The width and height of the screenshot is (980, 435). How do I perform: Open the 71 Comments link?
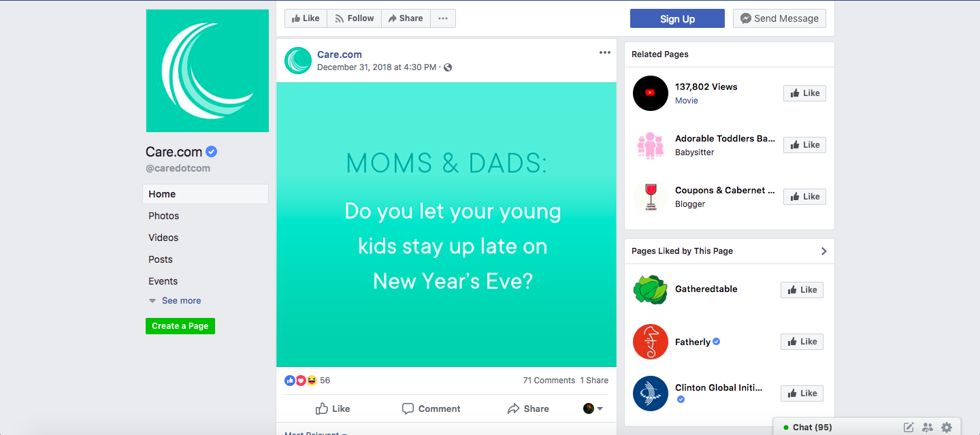(x=549, y=381)
